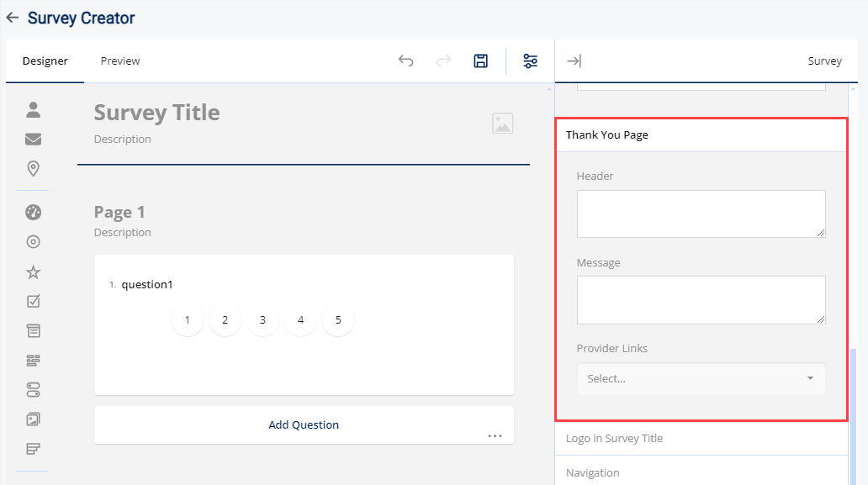This screenshot has height=485, width=868.
Task: Click the Undo arrow
Action: (x=406, y=61)
